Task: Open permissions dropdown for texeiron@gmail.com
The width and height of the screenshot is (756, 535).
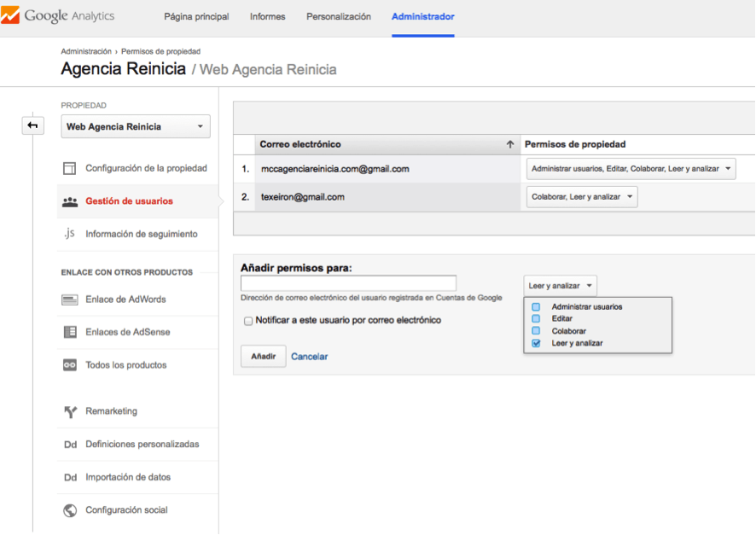Action: point(582,197)
